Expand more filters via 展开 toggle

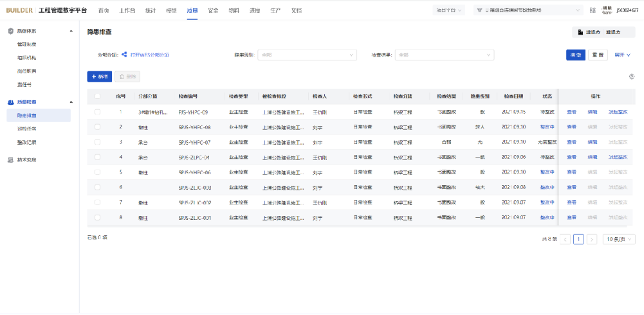(622, 55)
